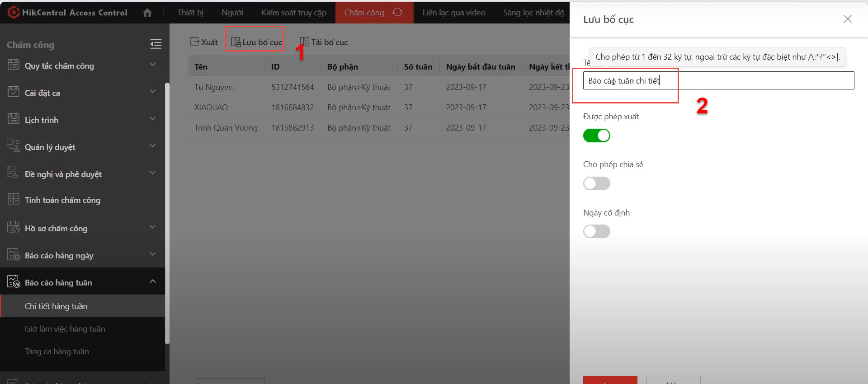The height and width of the screenshot is (384, 868).
Task: Click the refresh icon beside Chấm công
Action: coord(397,12)
